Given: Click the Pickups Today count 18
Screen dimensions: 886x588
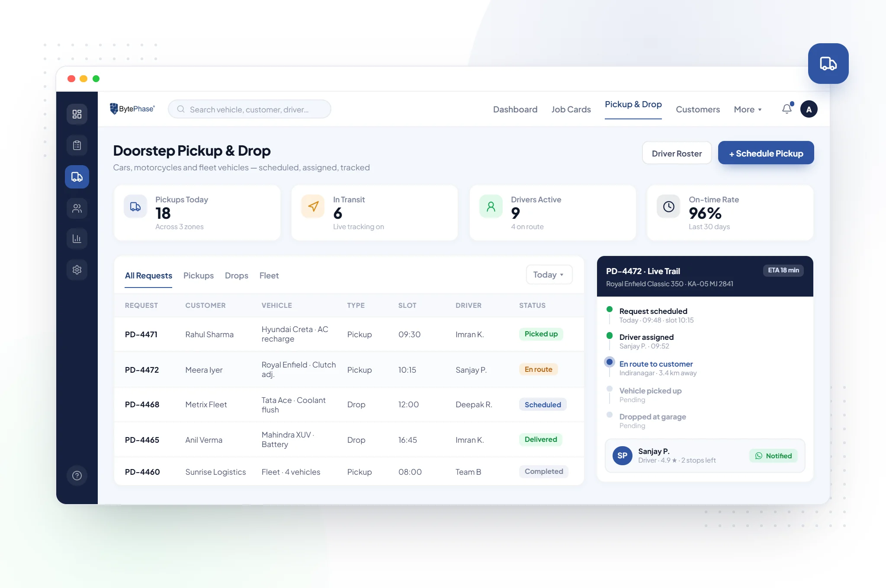Looking at the screenshot, I should tap(163, 213).
